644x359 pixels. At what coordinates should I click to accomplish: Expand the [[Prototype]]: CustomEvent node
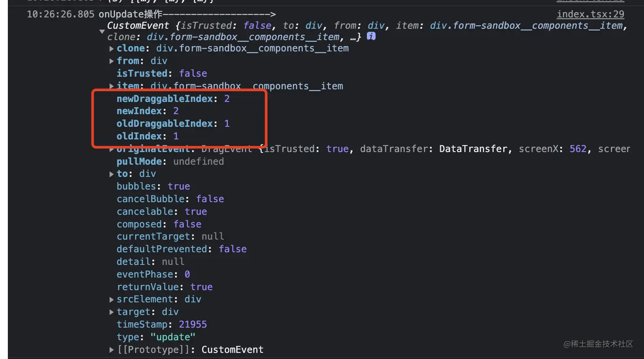tap(112, 350)
